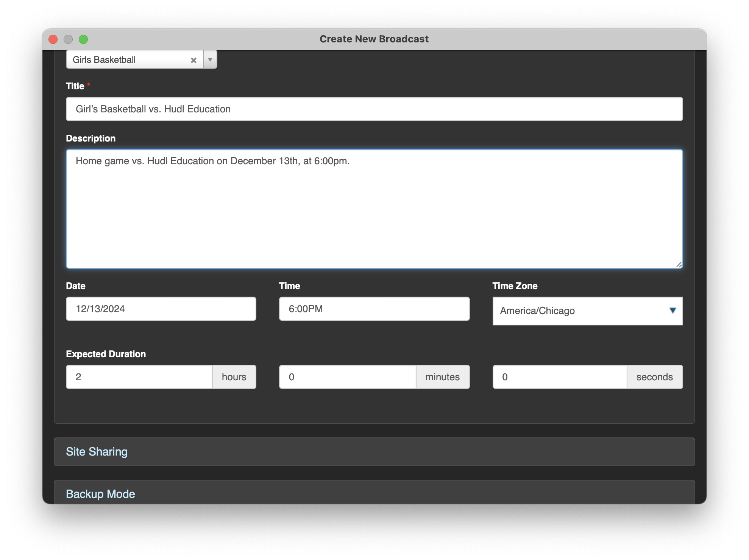Click the yellow minimize traffic light
749x560 pixels.
point(69,39)
